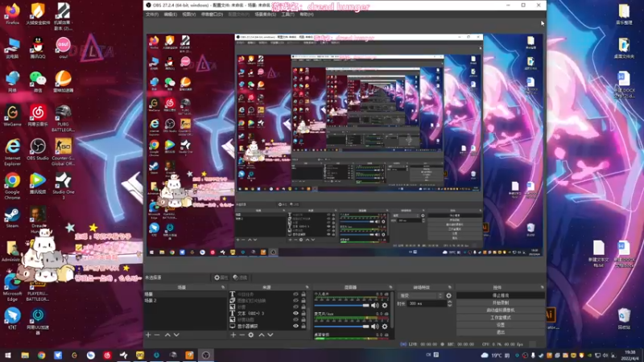Open the gear of the mixer channel above 麦克风/Aux
Image resolution: width=644 pixels, height=362 pixels.
click(x=385, y=306)
